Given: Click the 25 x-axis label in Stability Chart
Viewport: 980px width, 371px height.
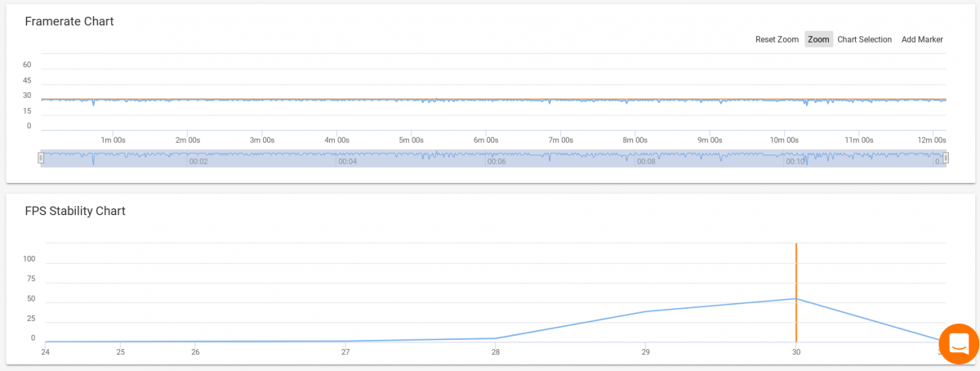Looking at the screenshot, I should (x=120, y=352).
